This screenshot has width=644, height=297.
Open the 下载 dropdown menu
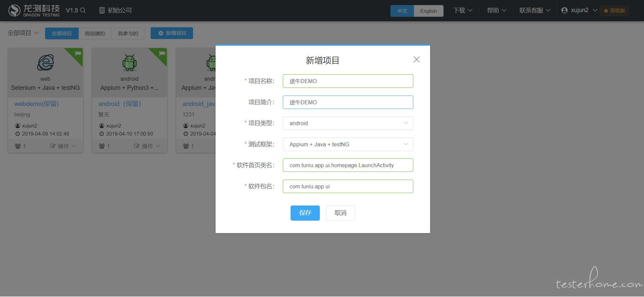coord(463,10)
